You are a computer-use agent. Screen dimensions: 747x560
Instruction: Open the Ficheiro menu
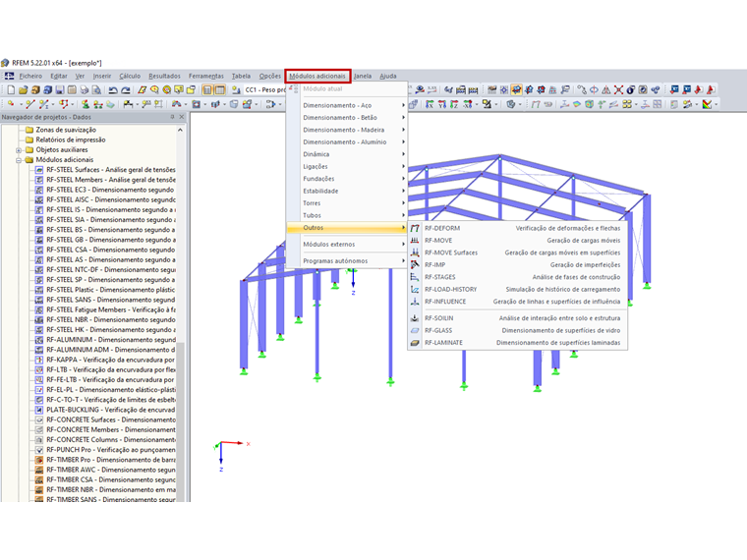click(30, 77)
